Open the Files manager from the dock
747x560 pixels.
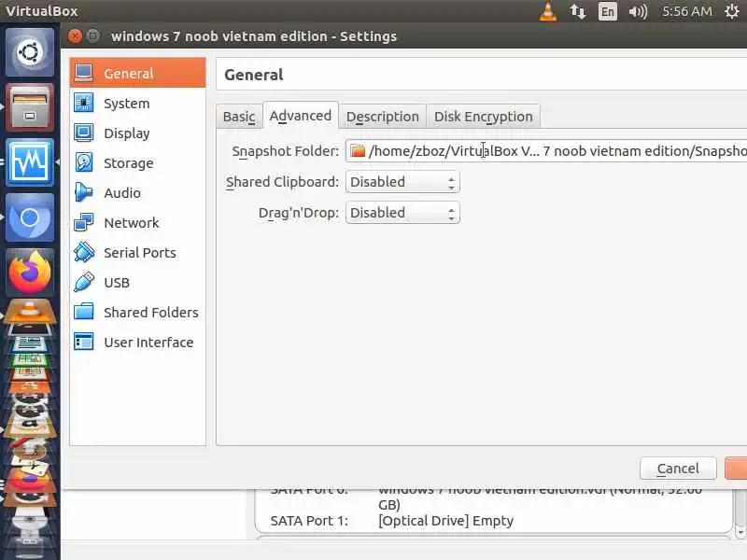tap(30, 107)
